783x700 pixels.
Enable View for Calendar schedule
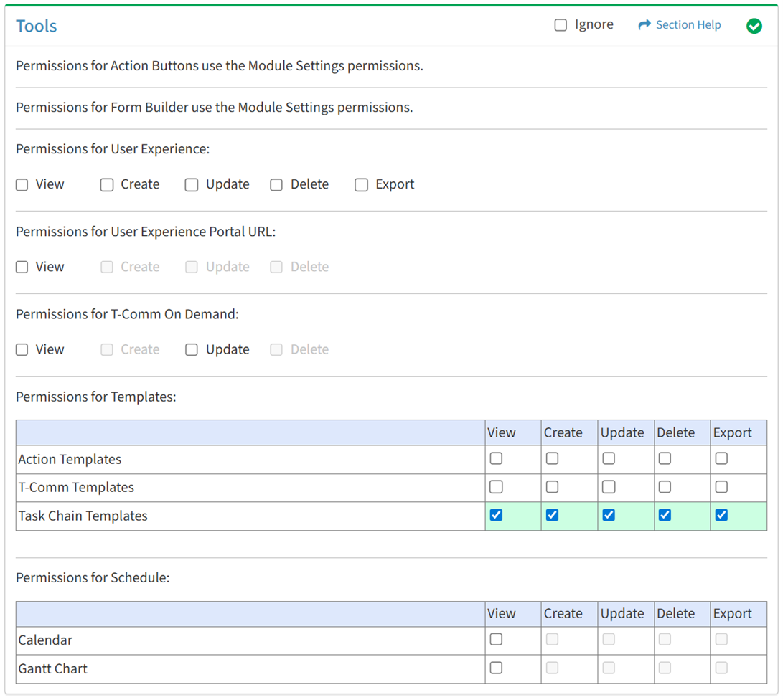[x=496, y=640]
